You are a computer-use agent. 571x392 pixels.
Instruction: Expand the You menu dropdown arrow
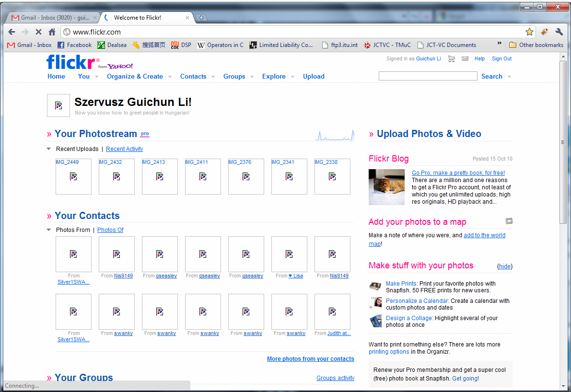click(x=96, y=77)
